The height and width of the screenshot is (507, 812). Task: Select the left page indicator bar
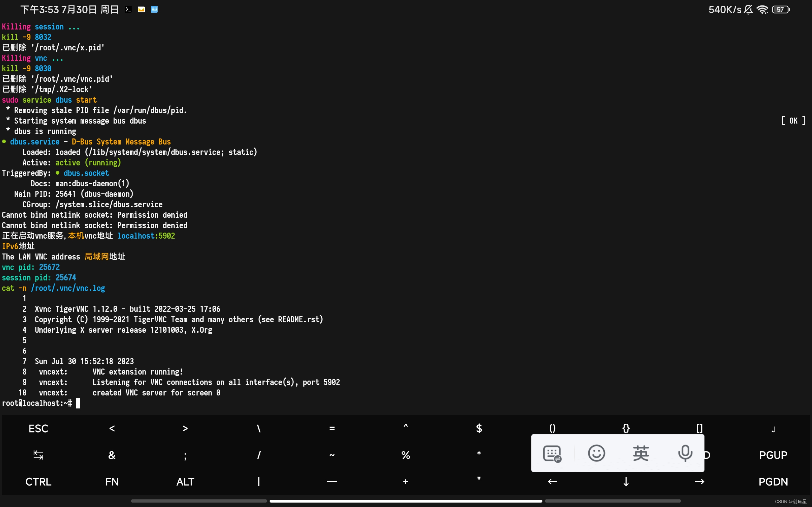tap(199, 501)
